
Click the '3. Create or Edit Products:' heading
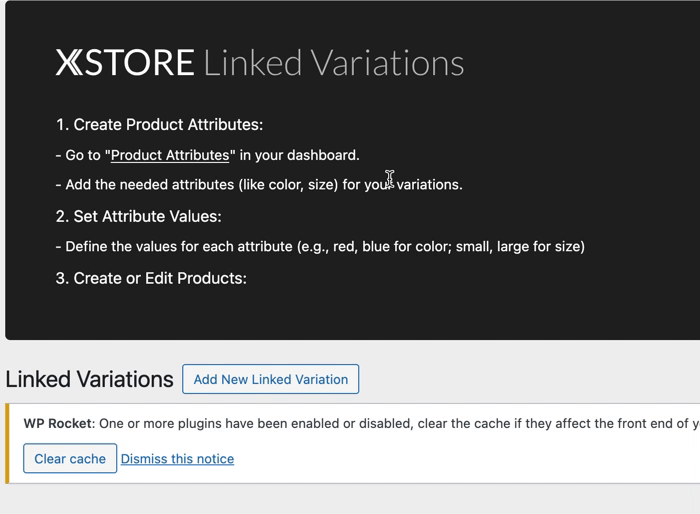point(151,278)
